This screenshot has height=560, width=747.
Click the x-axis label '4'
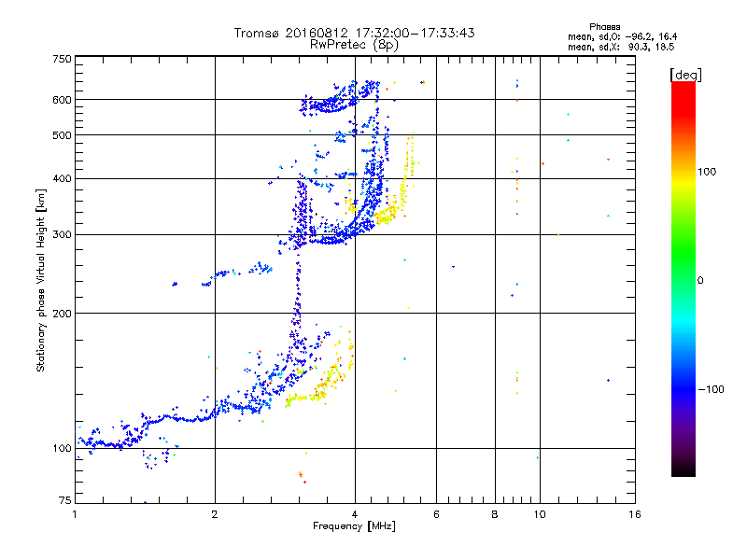[355, 514]
